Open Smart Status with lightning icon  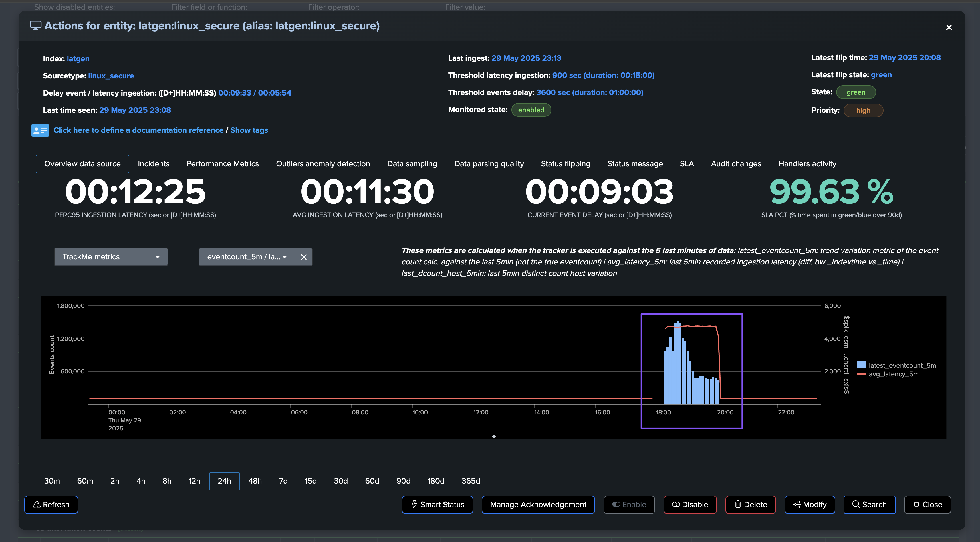point(437,504)
